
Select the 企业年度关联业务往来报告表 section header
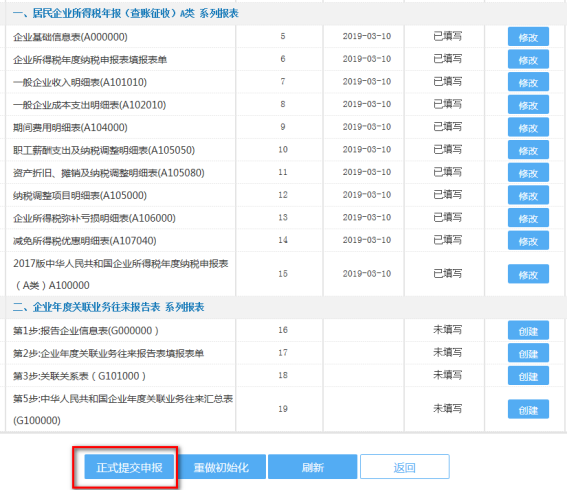108,307
